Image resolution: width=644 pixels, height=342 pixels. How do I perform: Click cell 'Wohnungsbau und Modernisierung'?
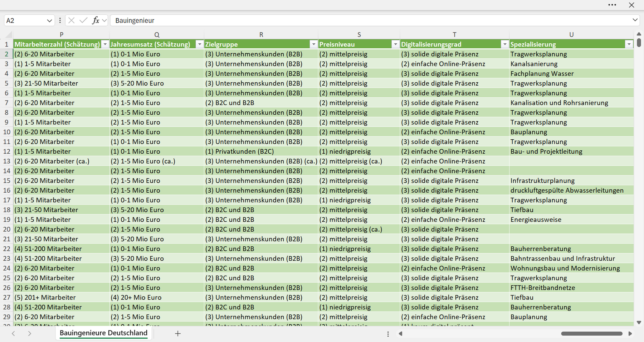coord(571,268)
